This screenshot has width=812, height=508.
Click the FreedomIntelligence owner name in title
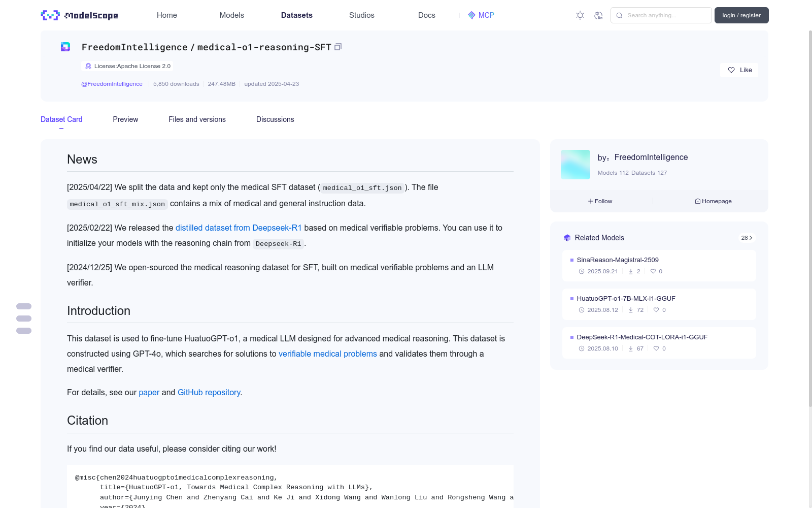tap(134, 47)
